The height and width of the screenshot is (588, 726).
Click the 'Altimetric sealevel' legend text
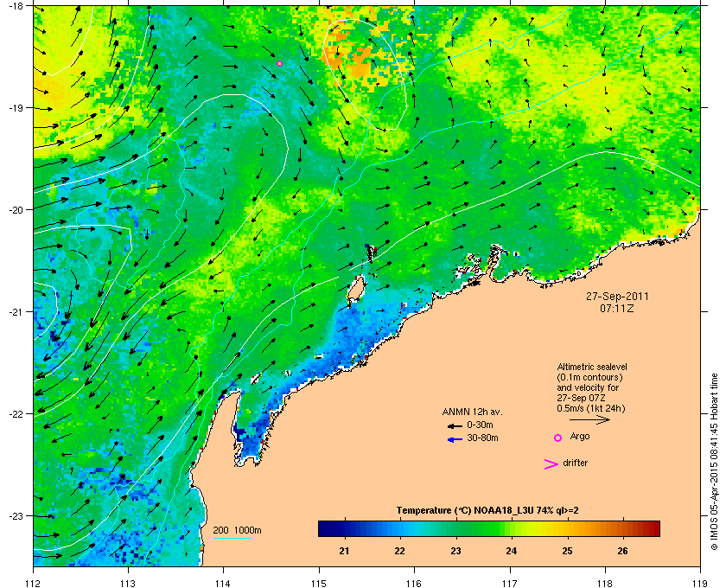592,367
